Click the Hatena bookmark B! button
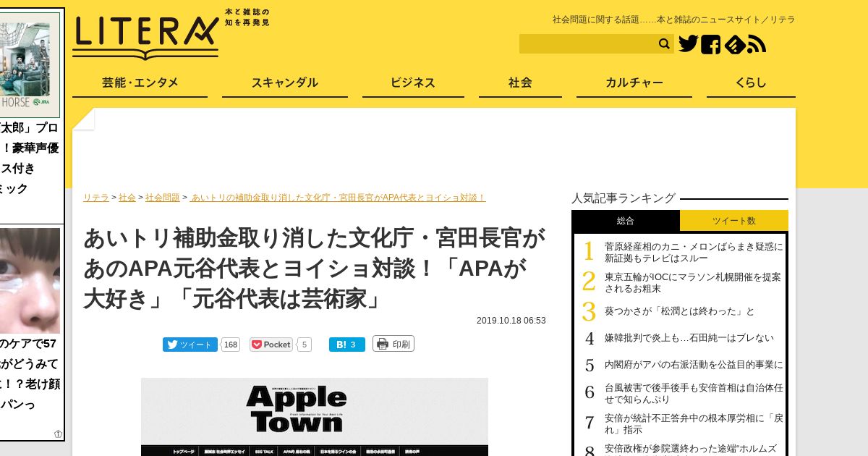Viewport: 868px width, 456px height. [347, 345]
